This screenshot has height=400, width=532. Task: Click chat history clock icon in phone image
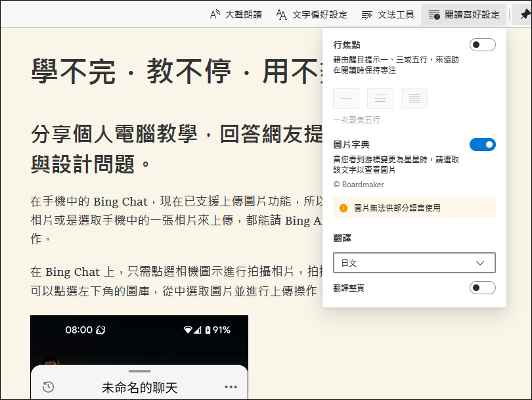tap(49, 387)
